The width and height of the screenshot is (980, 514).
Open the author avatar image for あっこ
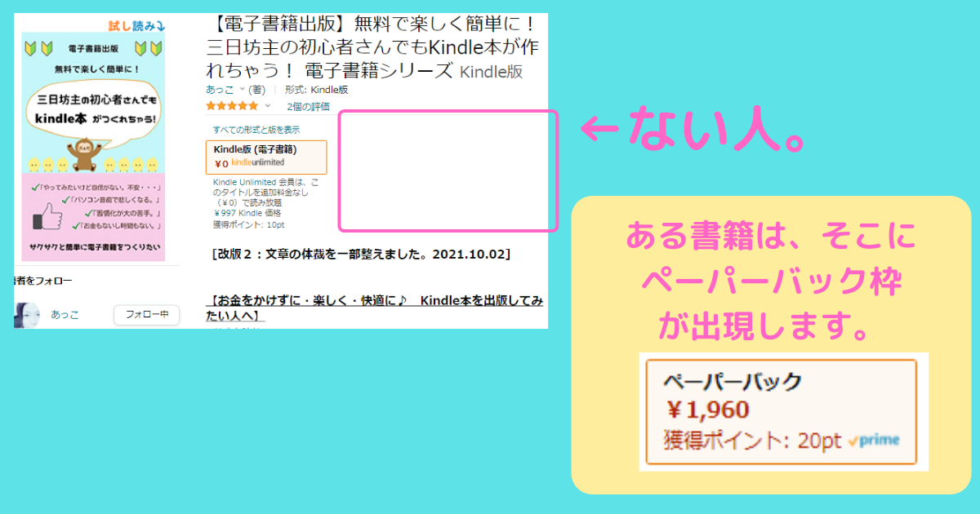28,315
